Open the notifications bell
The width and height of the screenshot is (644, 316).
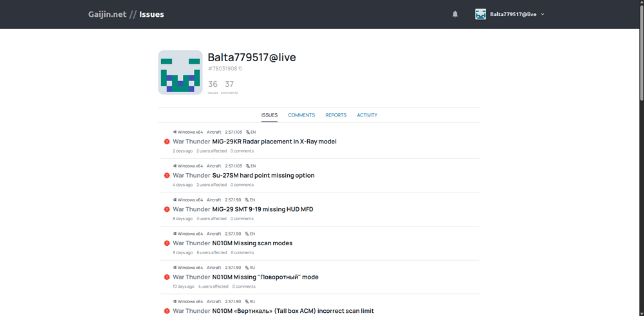(x=455, y=14)
